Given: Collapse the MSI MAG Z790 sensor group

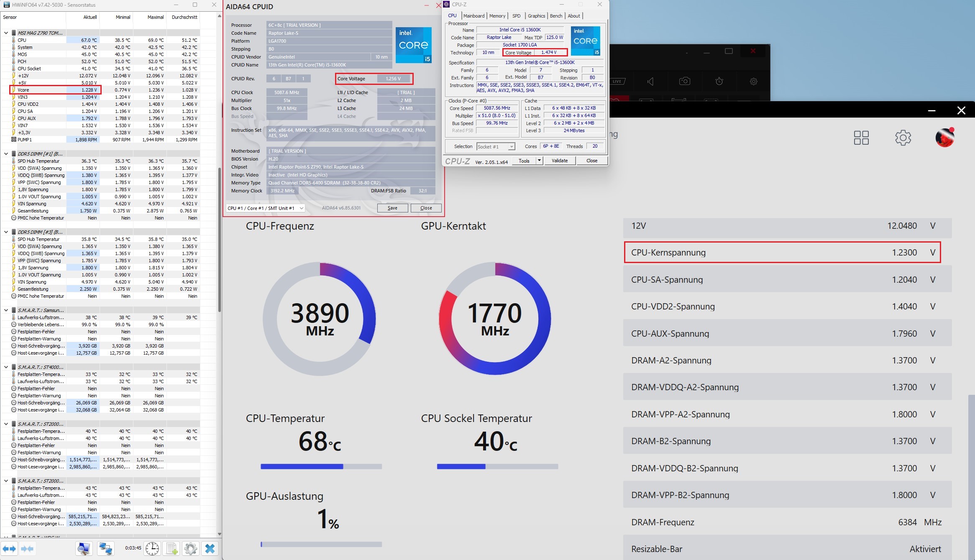Looking at the screenshot, I should (x=6, y=33).
